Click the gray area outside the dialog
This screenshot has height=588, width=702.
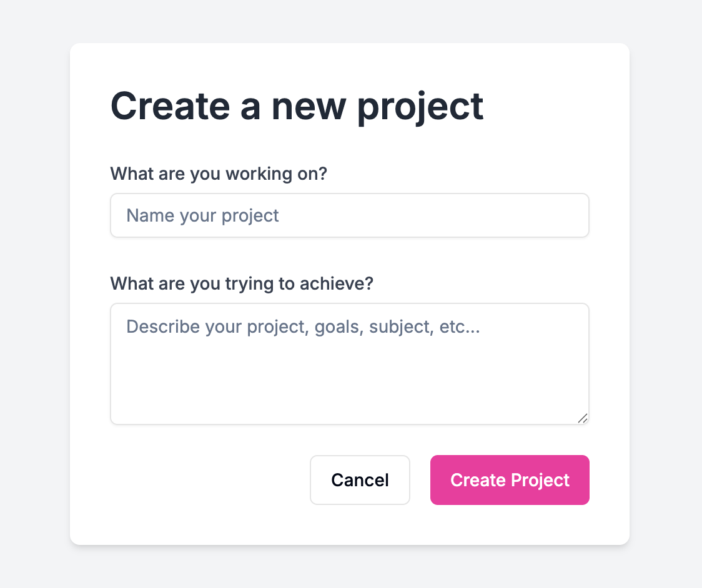34,293
